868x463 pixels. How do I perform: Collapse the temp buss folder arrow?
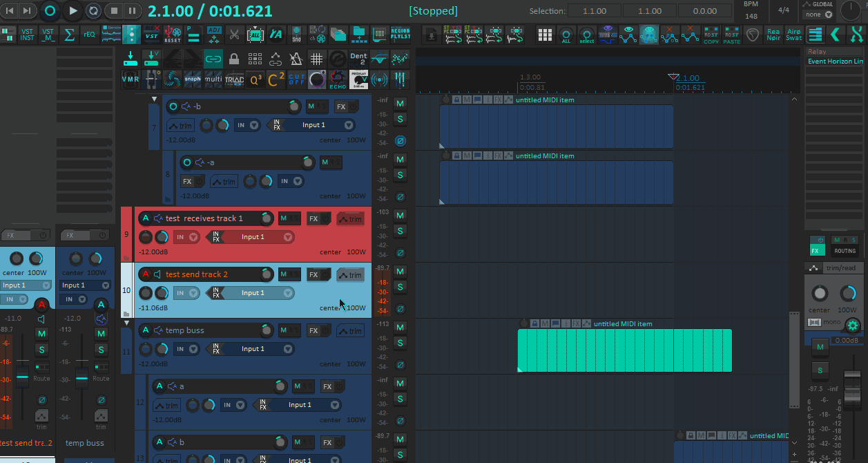[x=126, y=323]
